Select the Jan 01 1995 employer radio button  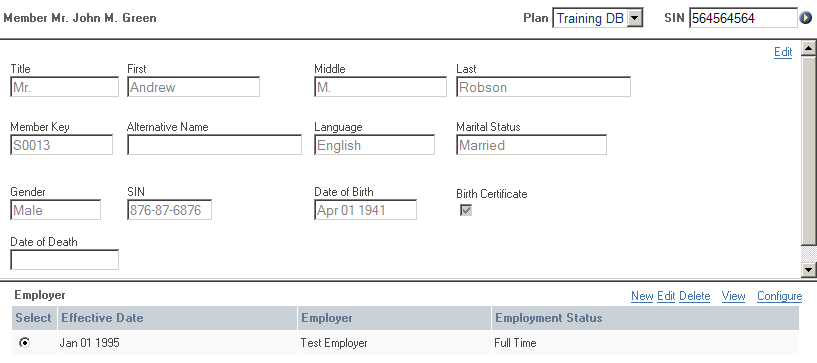[24, 343]
